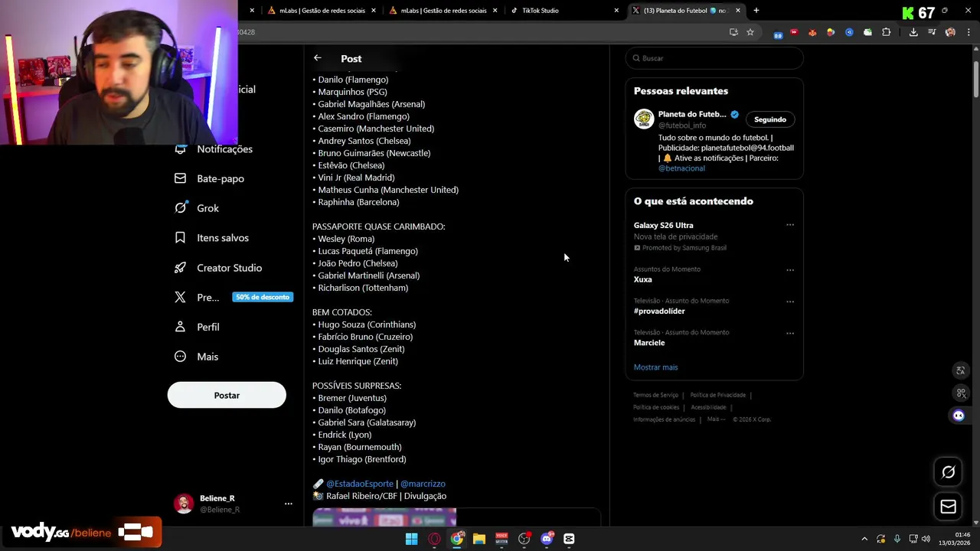Open Política de Privacidade footer link

[717, 395]
